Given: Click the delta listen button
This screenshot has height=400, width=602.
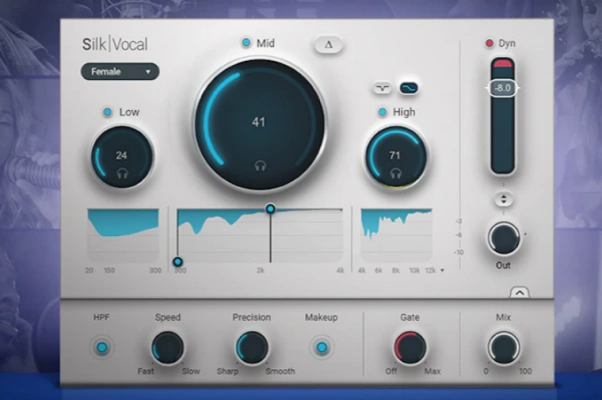Looking at the screenshot, I should pos(329,45).
